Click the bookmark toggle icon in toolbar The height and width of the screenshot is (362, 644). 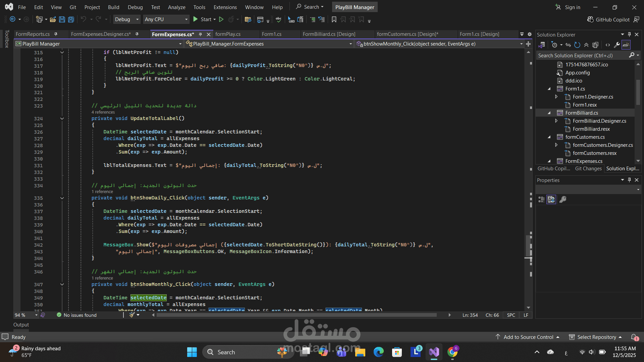334,19
